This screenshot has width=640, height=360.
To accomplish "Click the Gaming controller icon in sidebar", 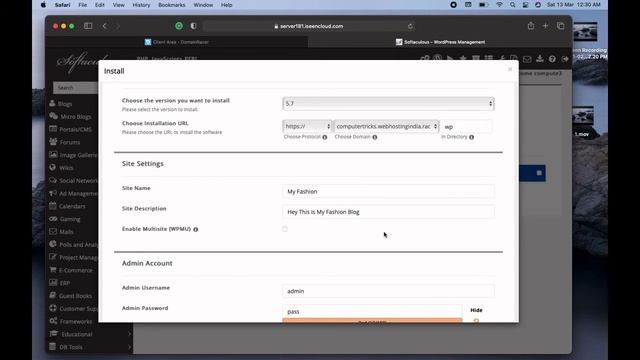I will click(x=53, y=219).
